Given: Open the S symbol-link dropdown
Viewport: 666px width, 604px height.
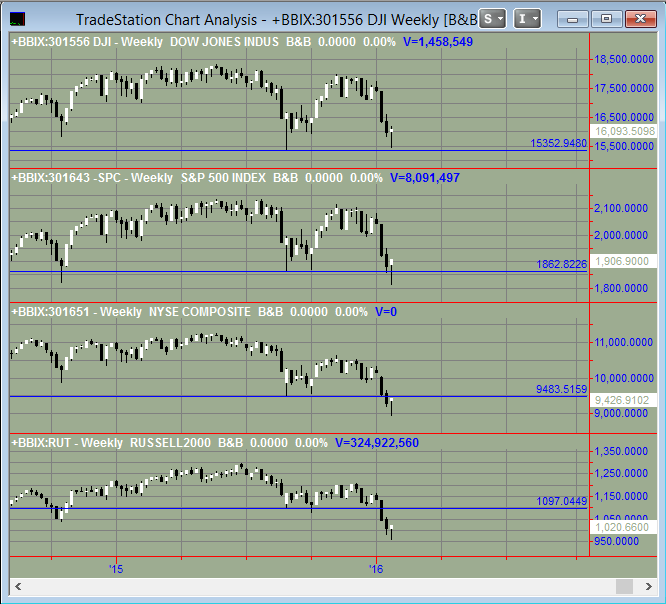Looking at the screenshot, I should tap(492, 19).
